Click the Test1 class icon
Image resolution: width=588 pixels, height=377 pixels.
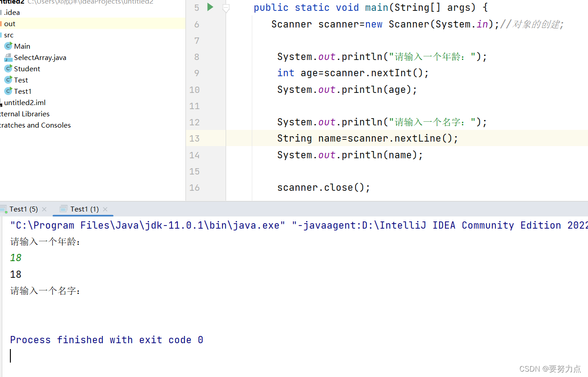point(8,91)
